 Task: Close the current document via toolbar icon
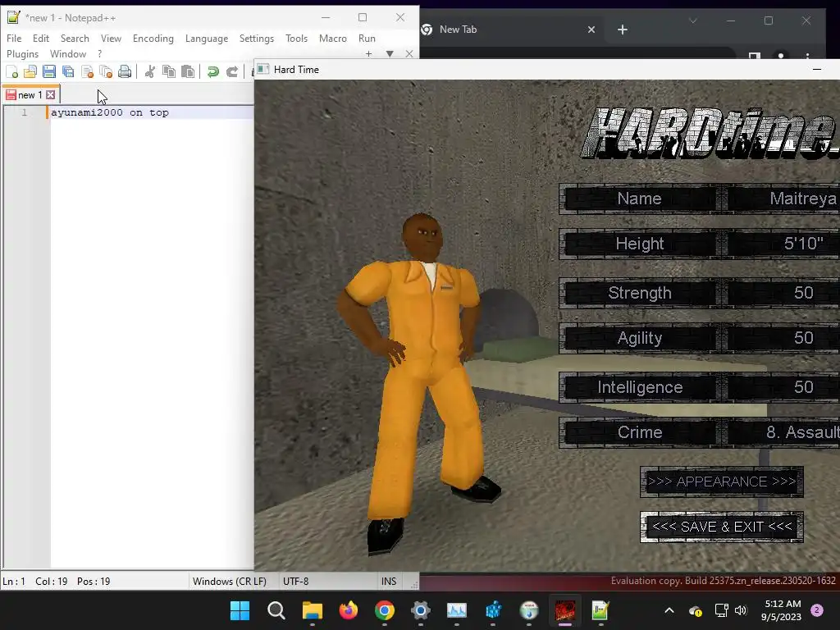pyautogui.click(x=87, y=72)
